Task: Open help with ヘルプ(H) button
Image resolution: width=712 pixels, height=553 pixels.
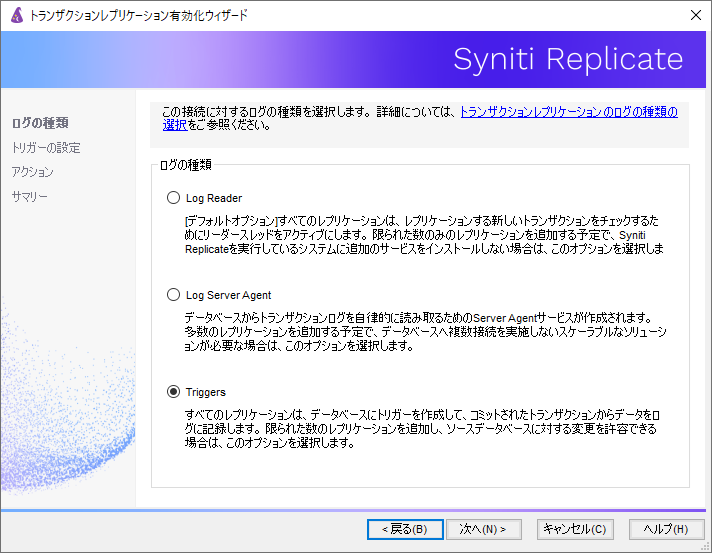Action: [x=666, y=529]
